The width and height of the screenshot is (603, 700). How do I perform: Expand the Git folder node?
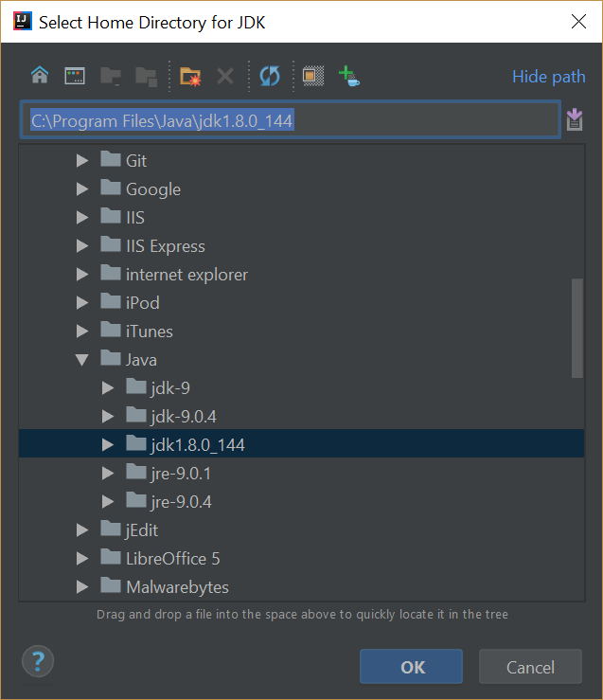(x=82, y=161)
